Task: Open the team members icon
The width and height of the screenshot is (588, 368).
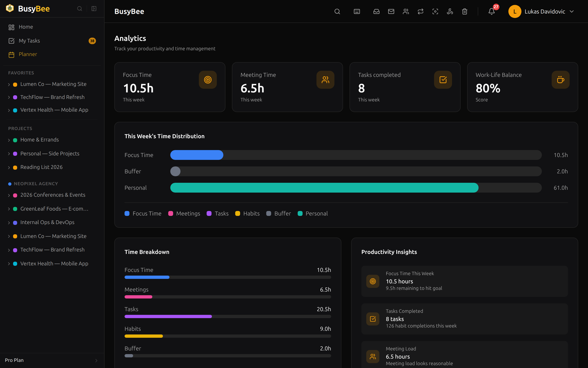Action: (406, 11)
